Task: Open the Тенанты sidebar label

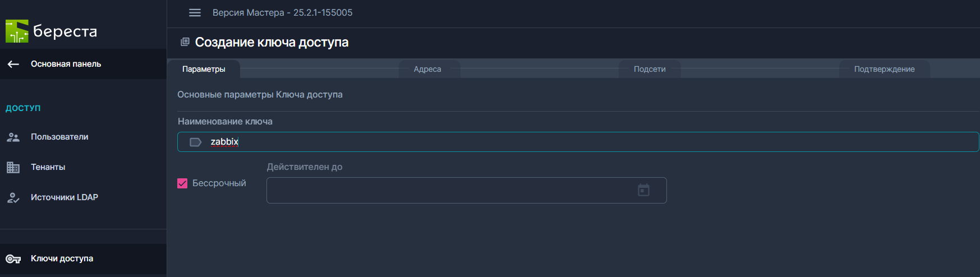Action: click(x=48, y=168)
